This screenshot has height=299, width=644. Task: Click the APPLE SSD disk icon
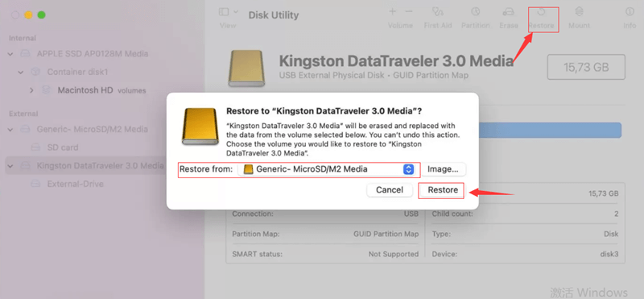point(26,54)
